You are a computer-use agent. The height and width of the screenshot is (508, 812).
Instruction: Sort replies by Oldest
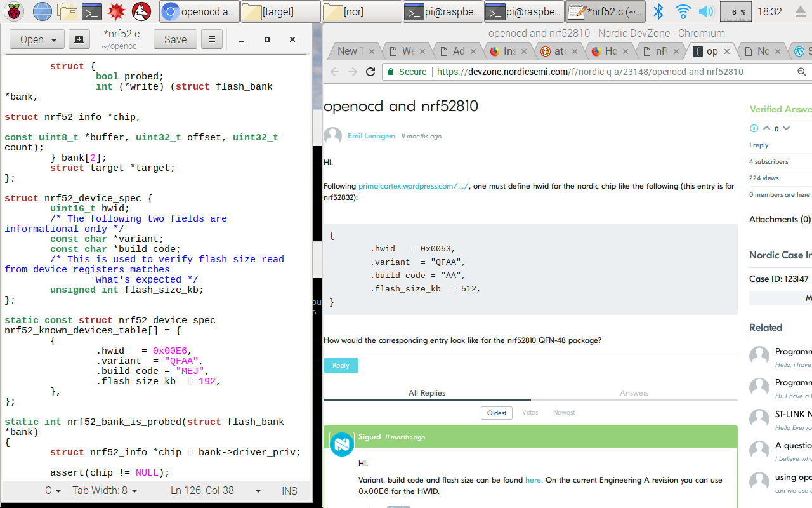click(497, 413)
